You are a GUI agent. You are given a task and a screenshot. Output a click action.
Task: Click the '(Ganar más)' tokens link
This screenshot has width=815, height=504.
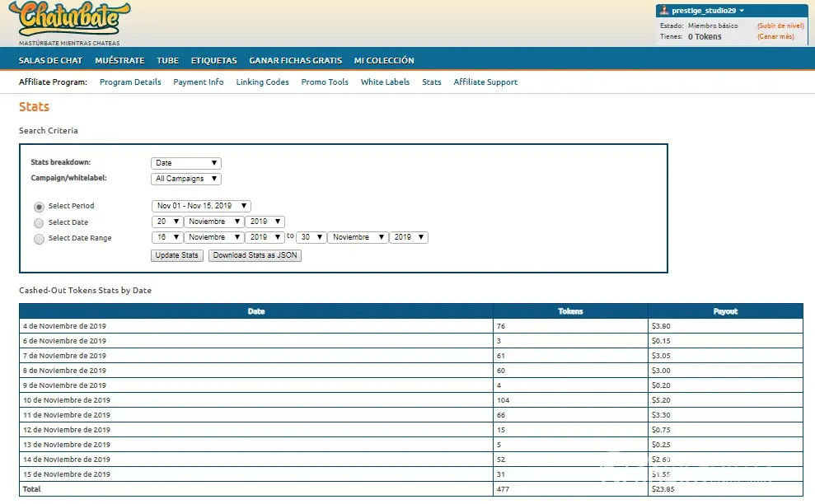click(775, 36)
